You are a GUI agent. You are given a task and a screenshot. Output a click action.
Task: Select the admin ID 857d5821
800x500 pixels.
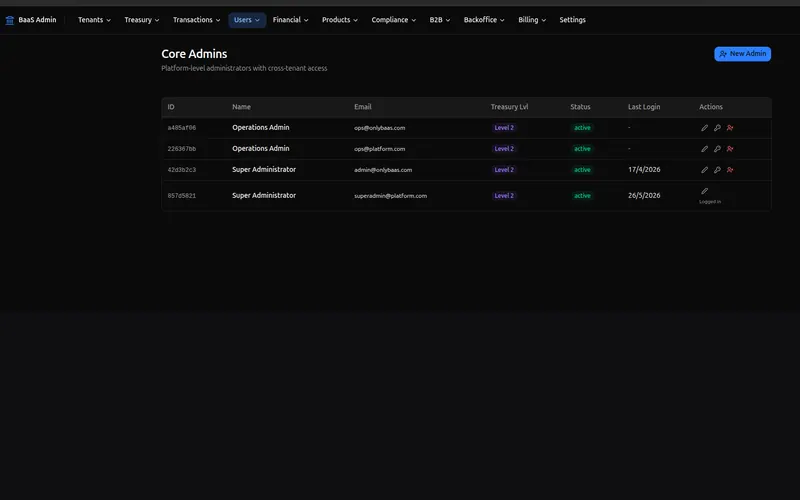click(182, 196)
